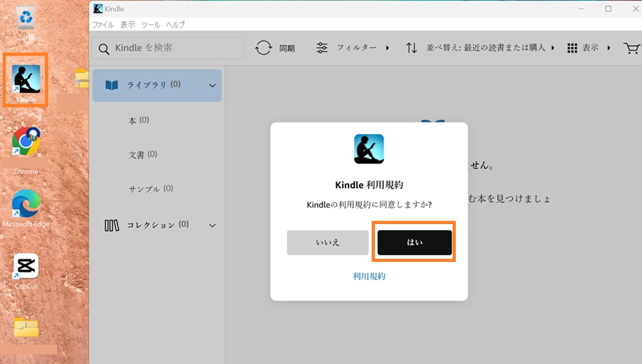642x364 pixels.
Task: Expand the フィルター dropdown arrow
Action: point(387,48)
